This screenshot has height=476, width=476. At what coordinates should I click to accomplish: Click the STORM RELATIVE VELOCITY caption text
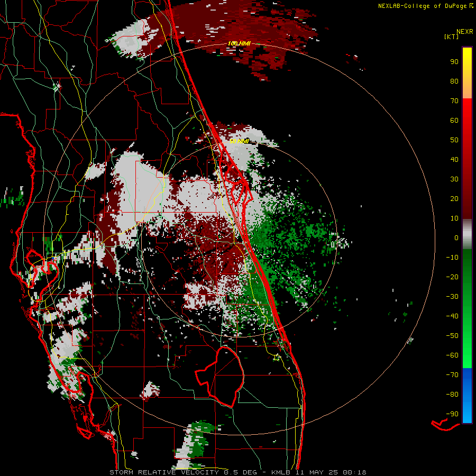(164, 472)
